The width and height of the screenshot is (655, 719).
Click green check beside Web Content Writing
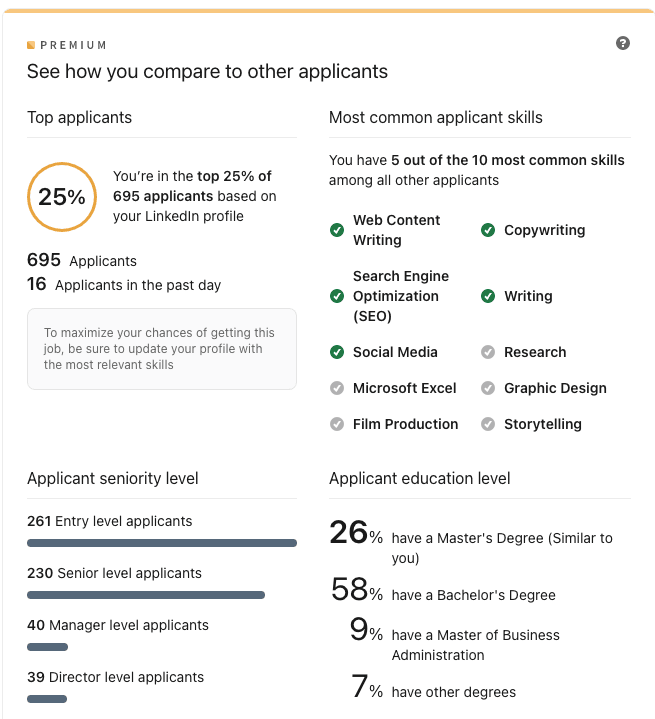click(x=337, y=230)
